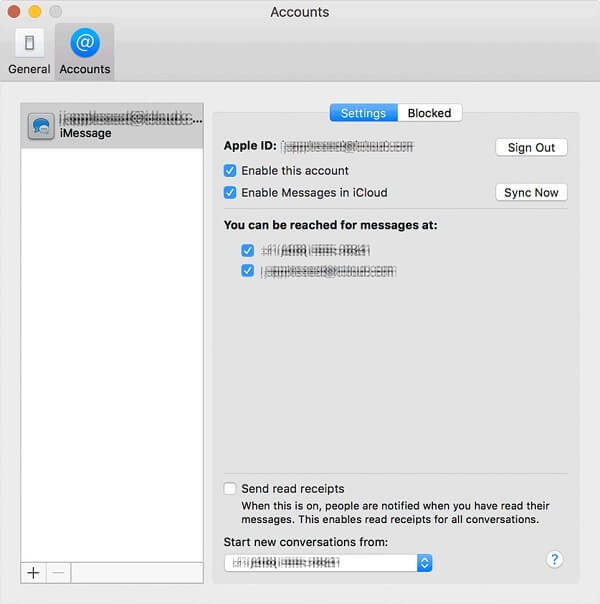
Task: Close the Accounts window with red button
Action: 13,12
